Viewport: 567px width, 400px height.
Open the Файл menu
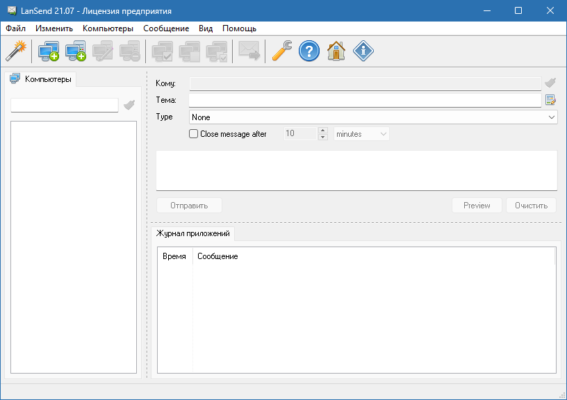pos(16,28)
